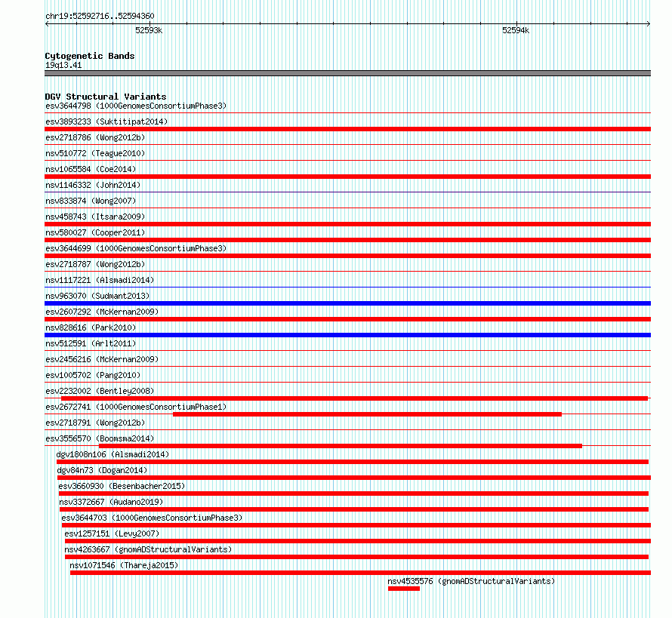Select nsv1071546 (Thareja2015) variant
This screenshot has width=672, height=618.
(124, 565)
